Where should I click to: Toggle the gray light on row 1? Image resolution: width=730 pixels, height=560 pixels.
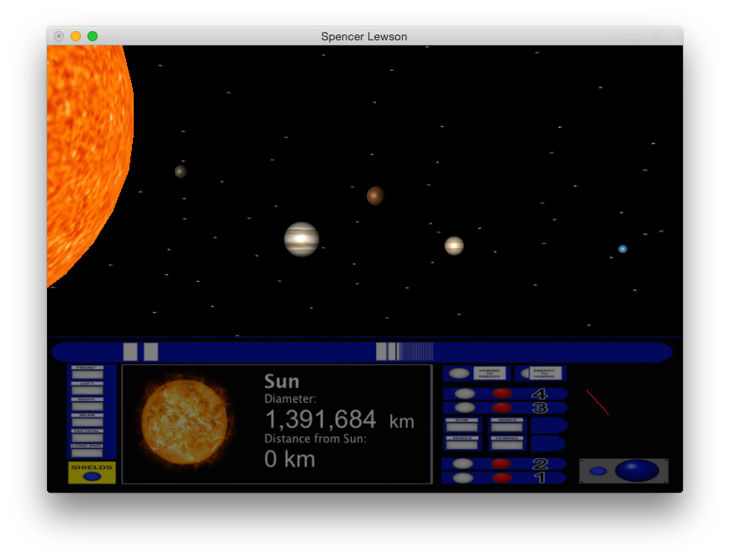pyautogui.click(x=463, y=478)
